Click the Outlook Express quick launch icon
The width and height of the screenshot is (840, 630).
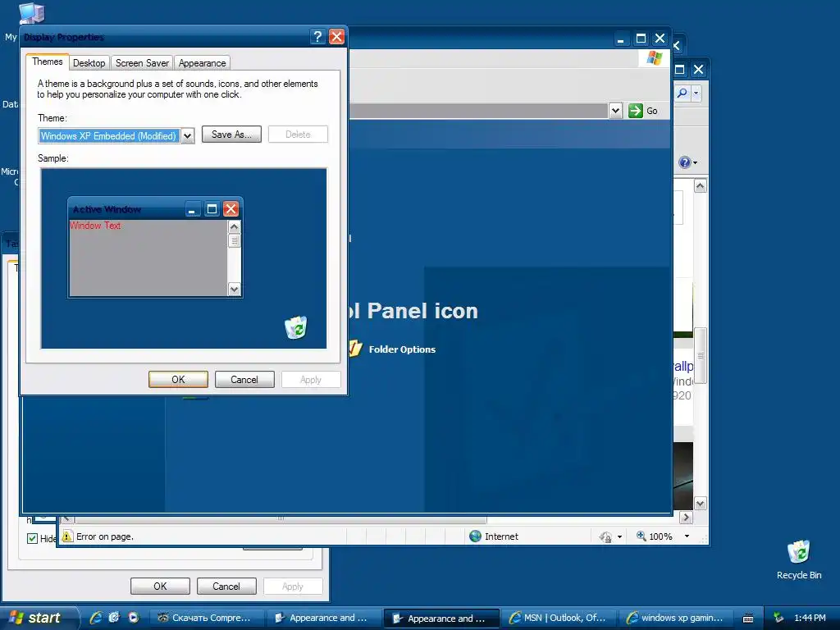tap(114, 618)
